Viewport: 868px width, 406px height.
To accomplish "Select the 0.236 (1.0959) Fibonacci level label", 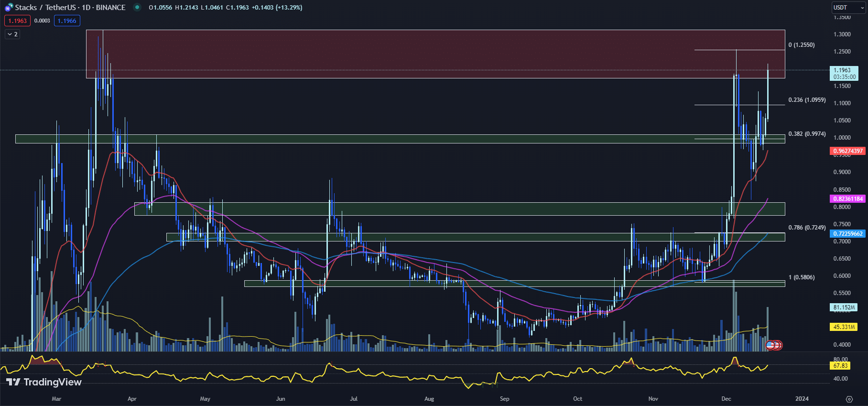I will click(x=807, y=100).
